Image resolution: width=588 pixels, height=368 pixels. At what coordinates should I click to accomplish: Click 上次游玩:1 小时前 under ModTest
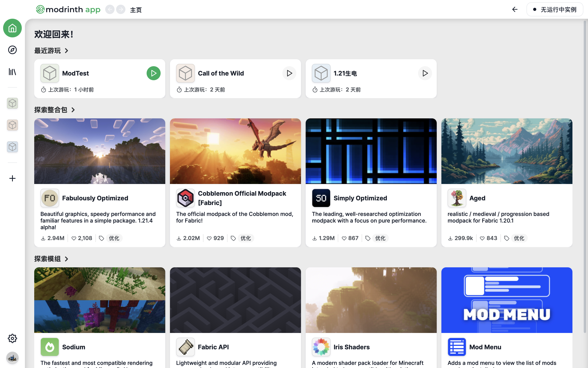click(x=67, y=90)
